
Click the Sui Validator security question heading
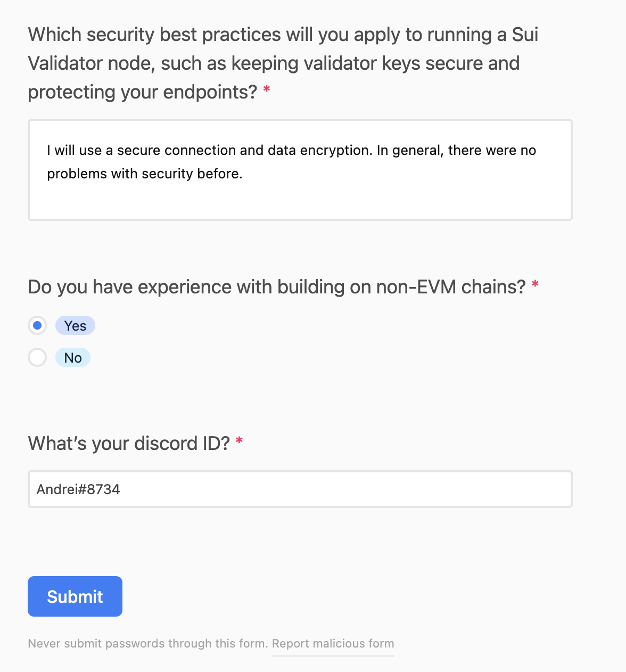click(283, 63)
